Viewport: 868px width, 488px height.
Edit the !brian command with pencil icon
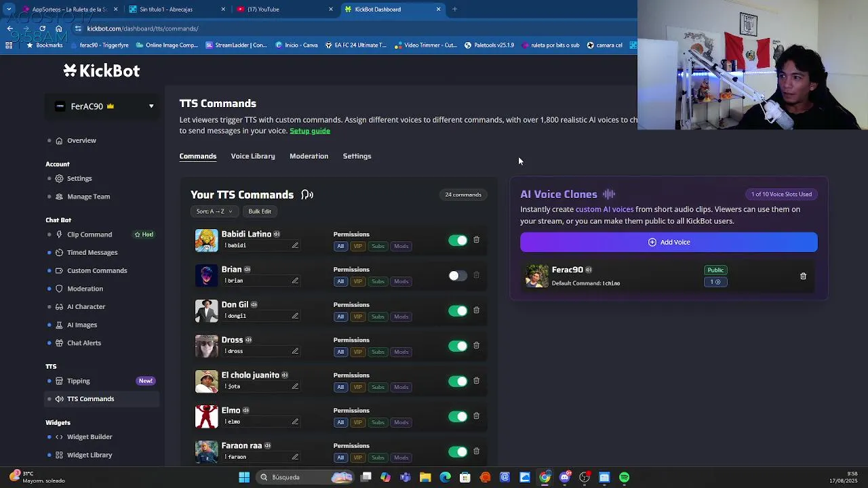click(x=295, y=281)
